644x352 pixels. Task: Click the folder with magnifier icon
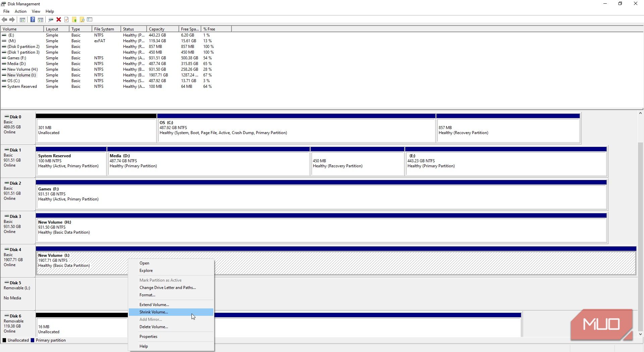pyautogui.click(x=82, y=20)
